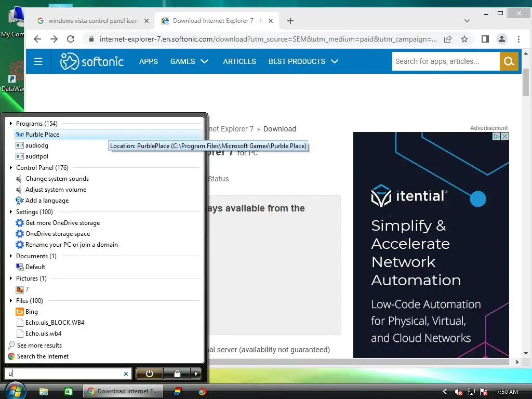This screenshot has height=399, width=532.
Task: Open the Chrome profile icon
Action: point(502,39)
